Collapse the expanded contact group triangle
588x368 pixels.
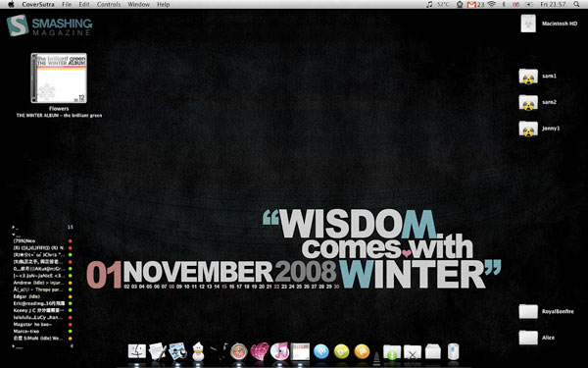pyautogui.click(x=14, y=235)
